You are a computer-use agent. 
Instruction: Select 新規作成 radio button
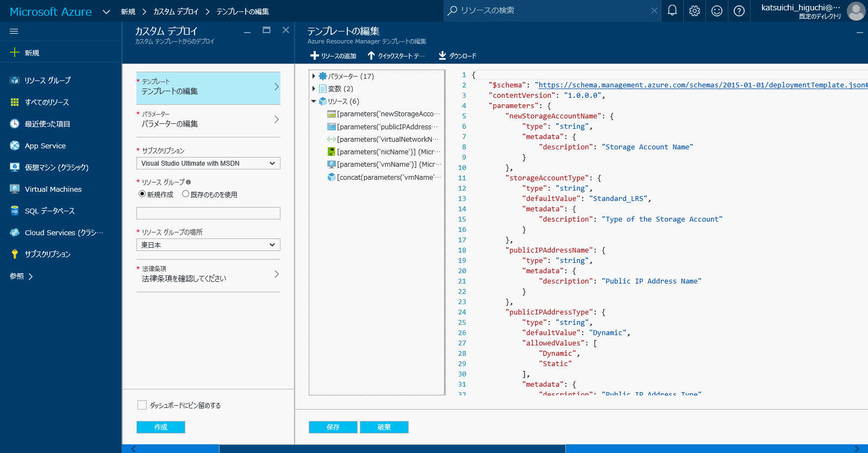coord(142,194)
